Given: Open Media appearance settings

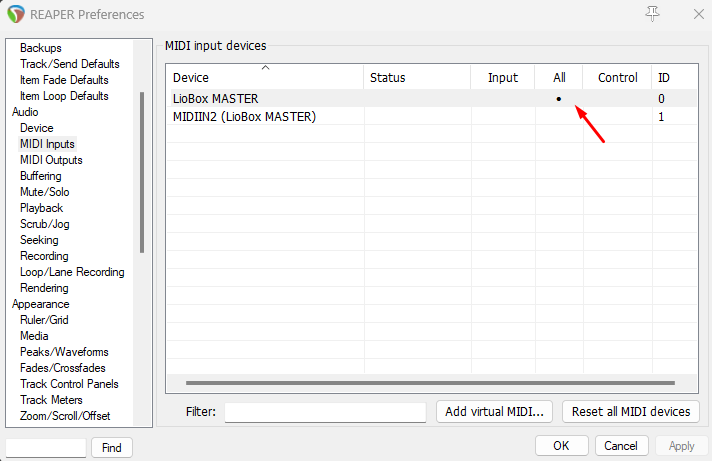Looking at the screenshot, I should click(34, 336).
